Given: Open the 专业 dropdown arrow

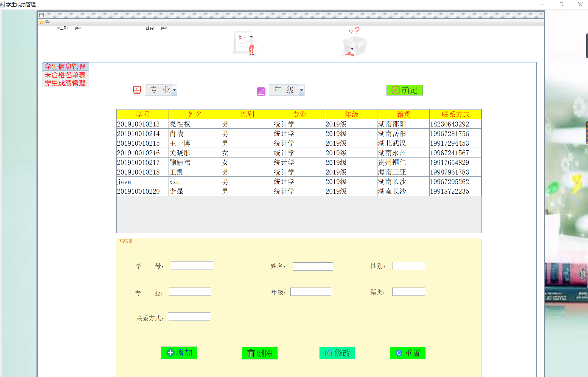Looking at the screenshot, I should pos(175,90).
